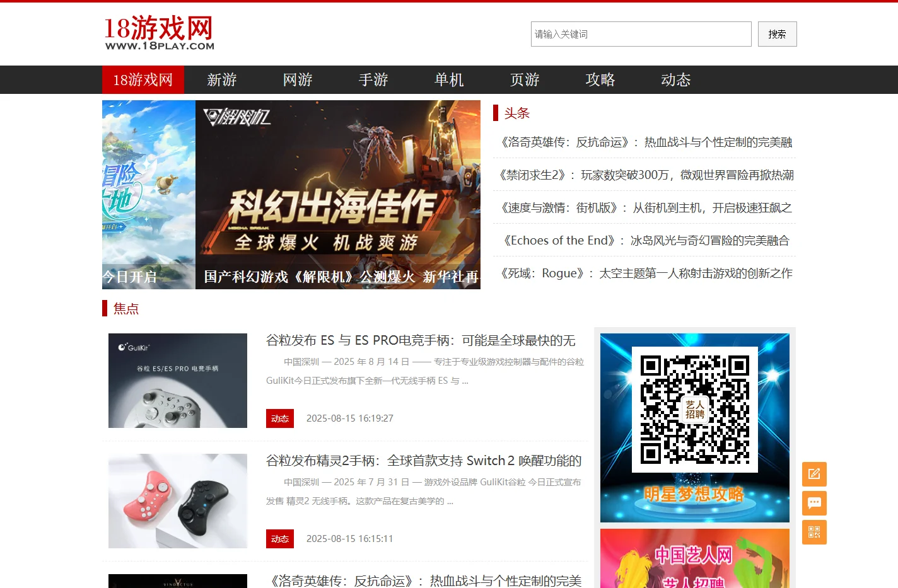Click summary text 专注于专业级游戏控制器与配件的谷粒
Screen dimensions: 898x588
pyautogui.click(x=509, y=362)
